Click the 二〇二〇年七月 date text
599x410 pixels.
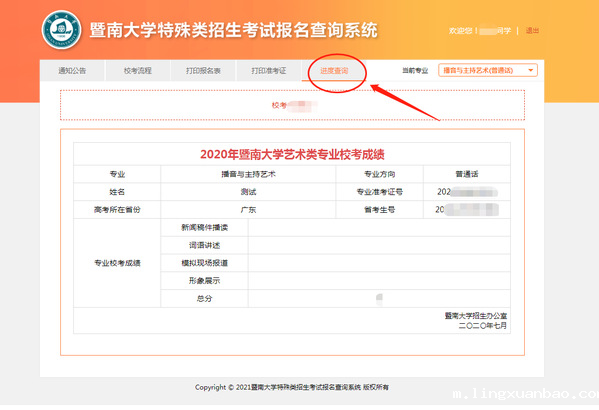tap(483, 326)
